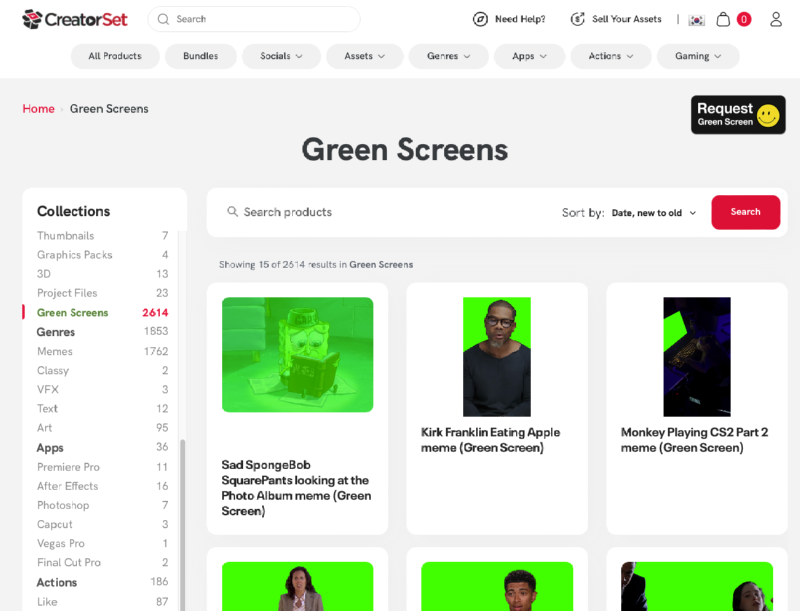Select Vegas Pro collection
This screenshot has height=611, width=800.
(x=102, y=544)
